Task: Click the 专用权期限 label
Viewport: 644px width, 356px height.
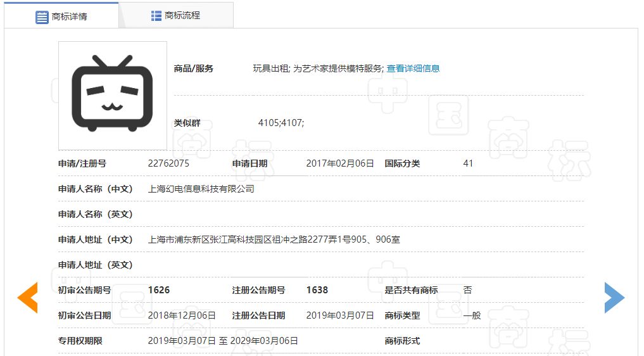Action: pyautogui.click(x=80, y=341)
